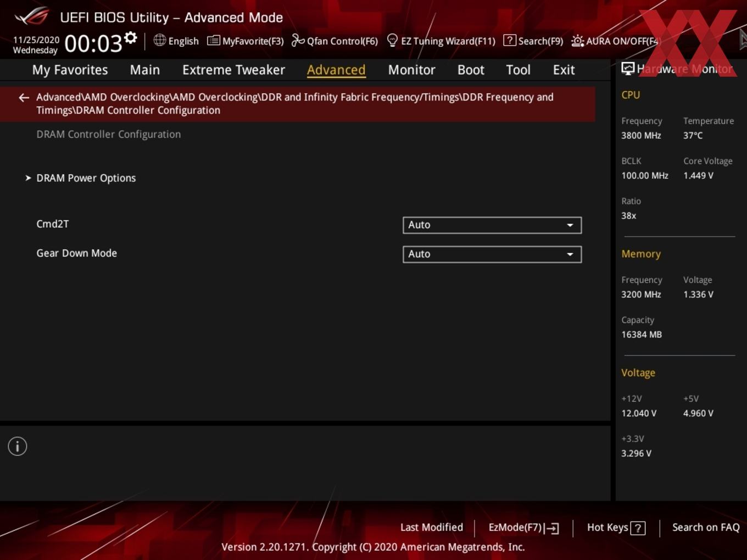Switch to EzMode(F7)

pos(523,528)
